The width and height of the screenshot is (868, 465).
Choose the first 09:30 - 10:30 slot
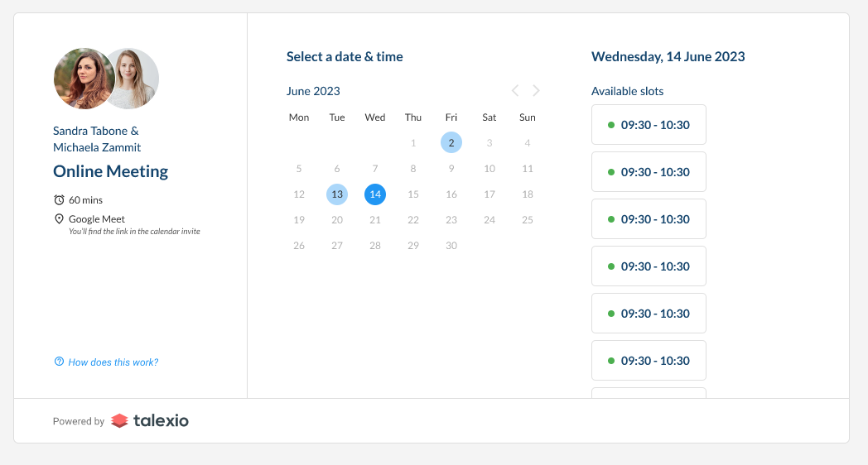click(x=649, y=125)
